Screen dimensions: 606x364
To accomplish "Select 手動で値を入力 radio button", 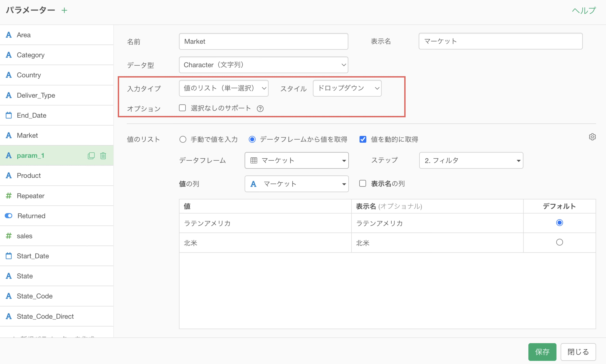I will click(183, 139).
